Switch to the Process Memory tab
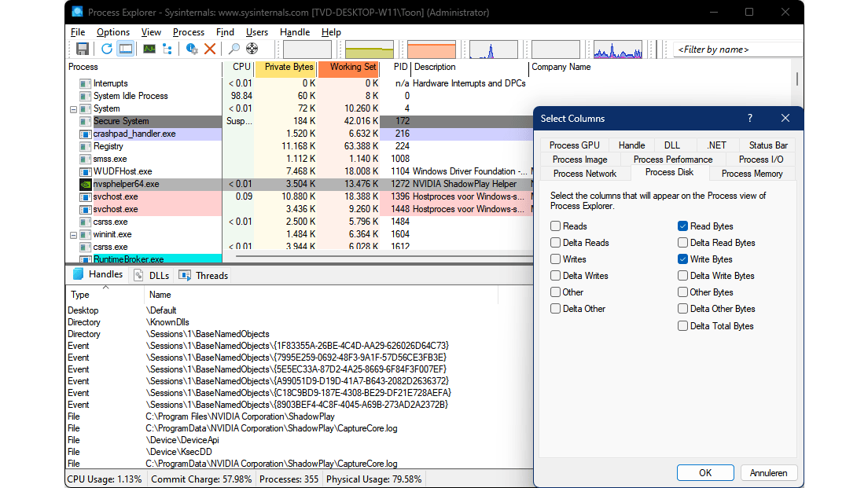The width and height of the screenshot is (868, 488). pos(752,174)
